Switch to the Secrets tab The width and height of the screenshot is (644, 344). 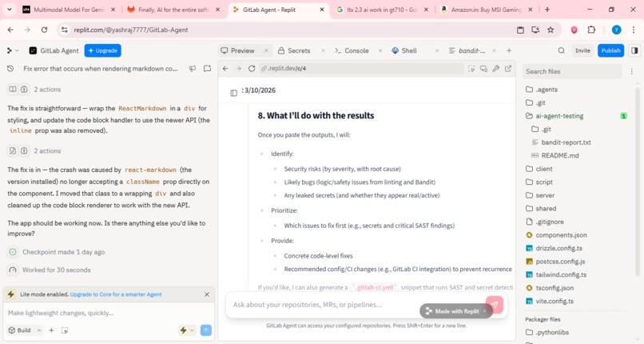(x=294, y=50)
